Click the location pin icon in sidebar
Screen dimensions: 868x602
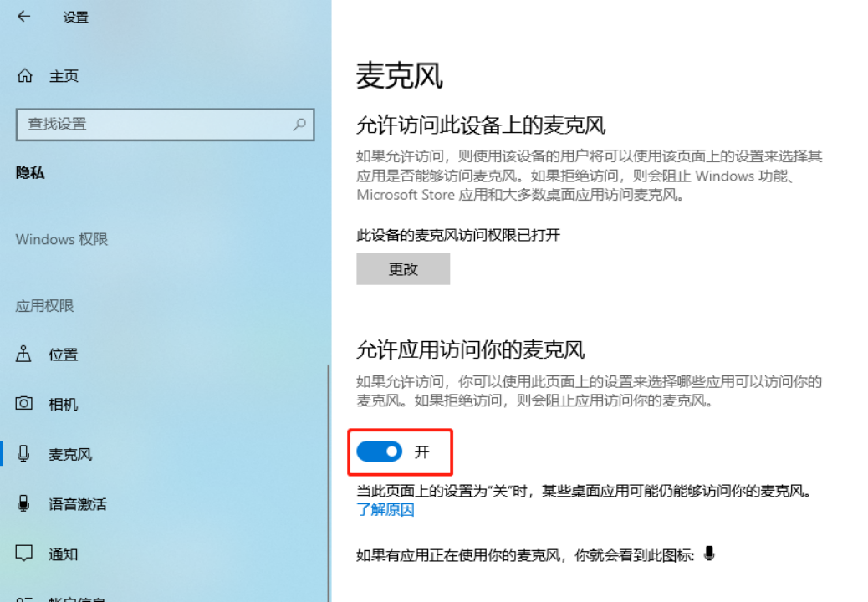click(x=23, y=354)
